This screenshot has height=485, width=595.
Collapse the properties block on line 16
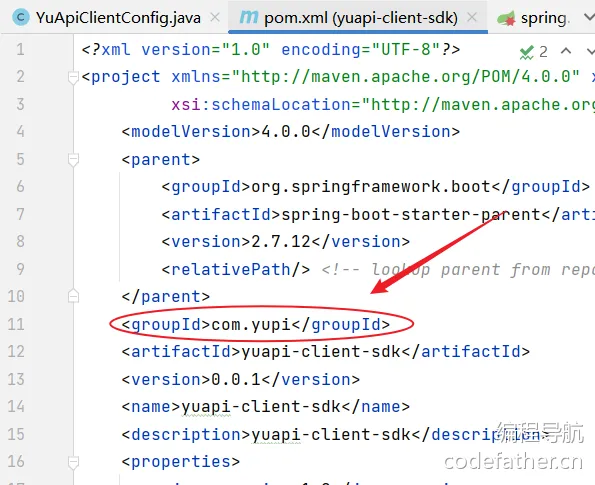pos(73,462)
